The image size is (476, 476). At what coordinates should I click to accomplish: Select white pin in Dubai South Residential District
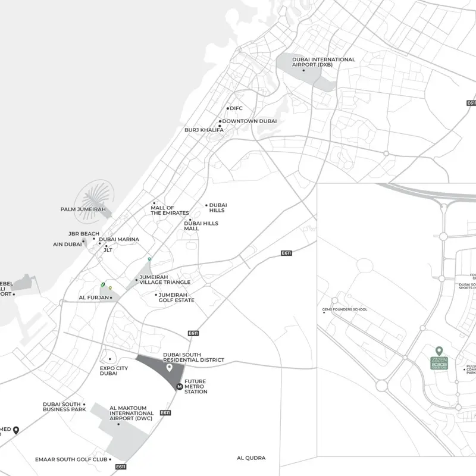coord(170,367)
